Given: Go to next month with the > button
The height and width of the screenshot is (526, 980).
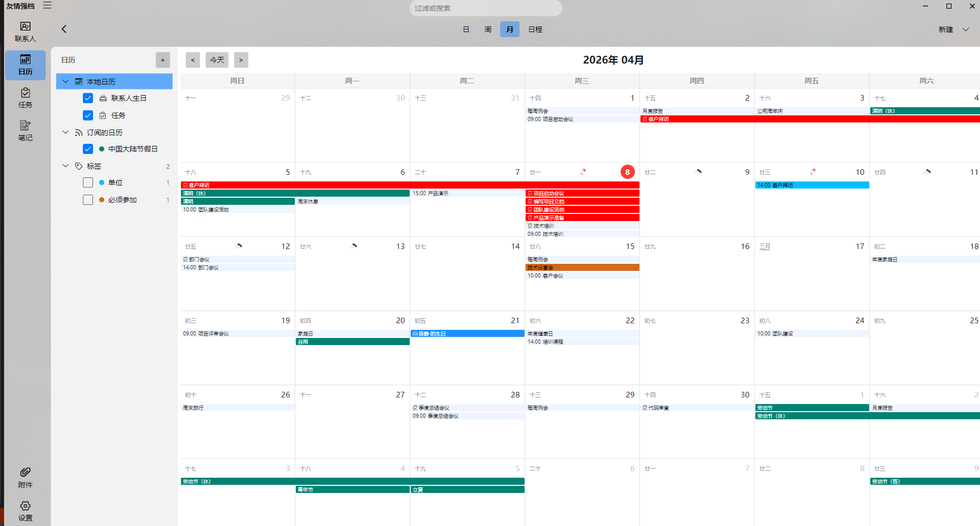Looking at the screenshot, I should click(x=240, y=60).
